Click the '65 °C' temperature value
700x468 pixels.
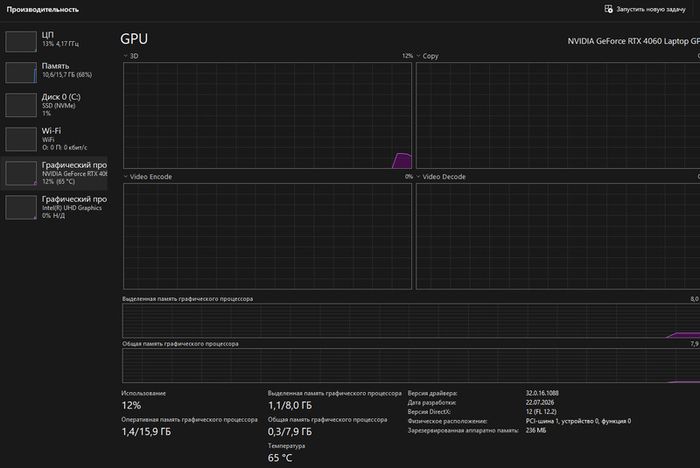click(280, 458)
